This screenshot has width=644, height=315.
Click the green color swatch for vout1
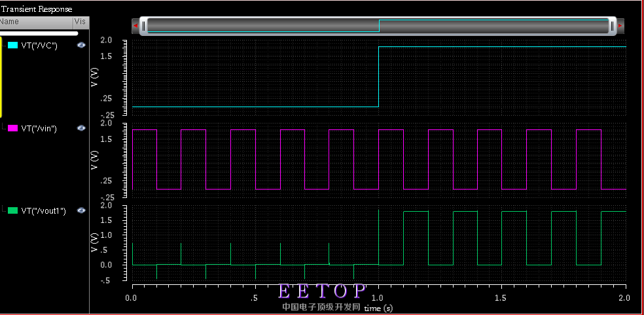tap(12, 211)
